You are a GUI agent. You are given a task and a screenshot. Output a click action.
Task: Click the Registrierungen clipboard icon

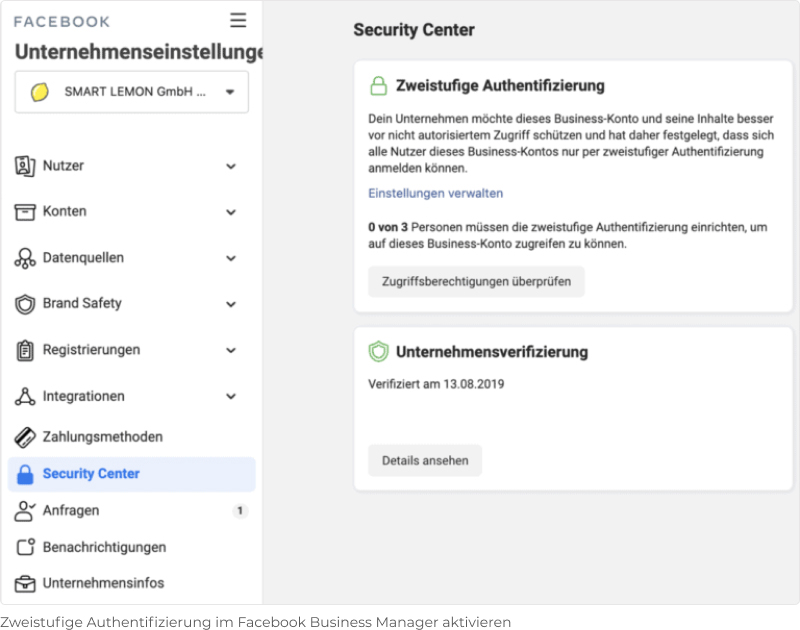click(x=24, y=350)
